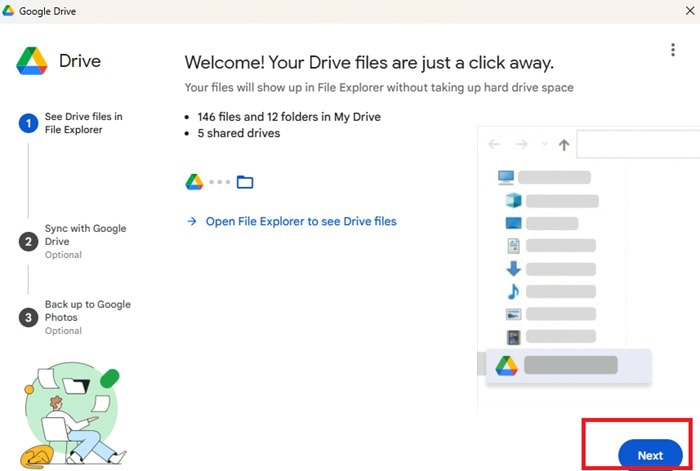This screenshot has width=700, height=471.
Task: Select the Google Drive entry in Explorer tree
Action: coord(567,365)
